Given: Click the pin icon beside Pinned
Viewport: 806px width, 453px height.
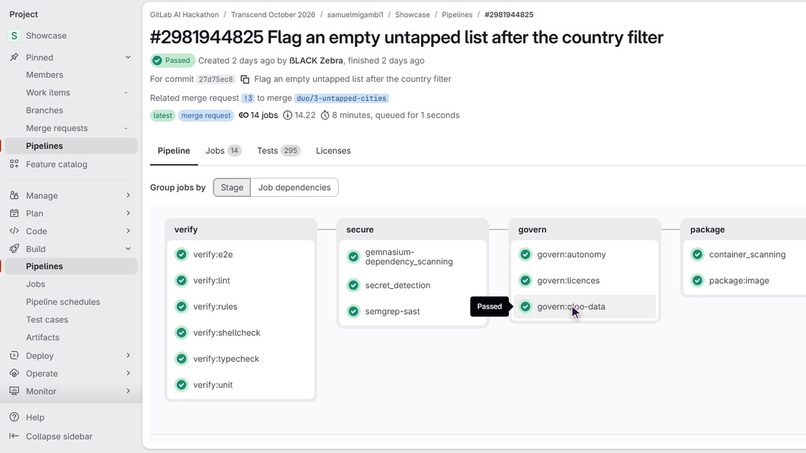Looking at the screenshot, I should click(14, 57).
